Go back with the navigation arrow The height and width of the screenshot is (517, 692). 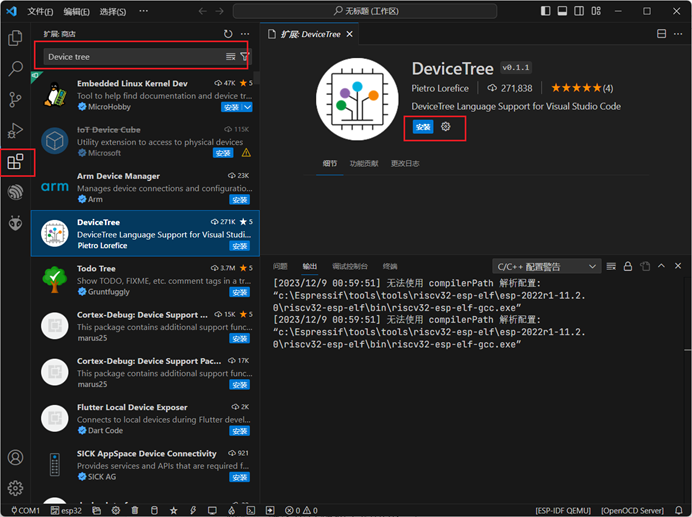click(x=203, y=11)
